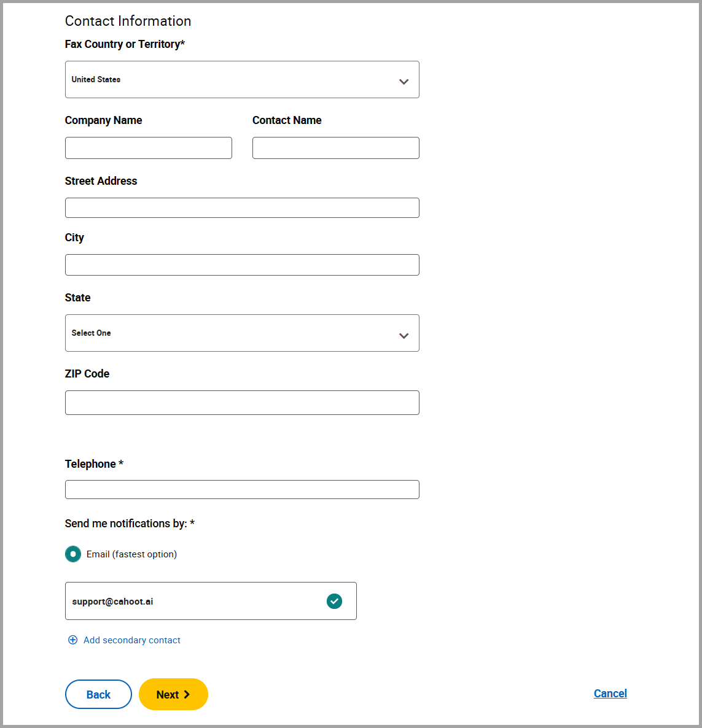Select the Street Address input box
The height and width of the screenshot is (728, 702).
coord(242,207)
